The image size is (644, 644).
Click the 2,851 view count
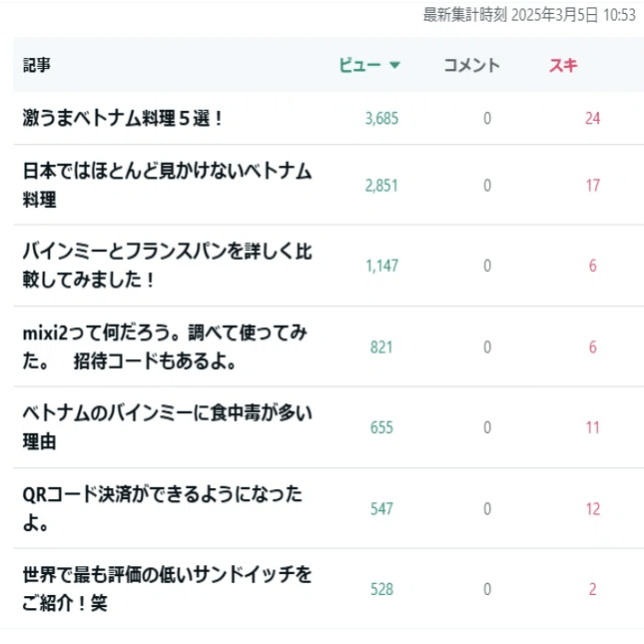point(381,186)
